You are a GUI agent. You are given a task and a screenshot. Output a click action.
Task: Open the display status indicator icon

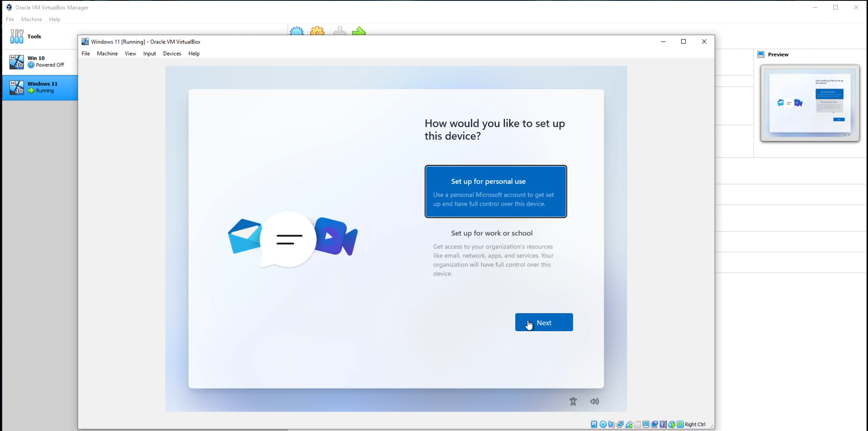(x=646, y=424)
